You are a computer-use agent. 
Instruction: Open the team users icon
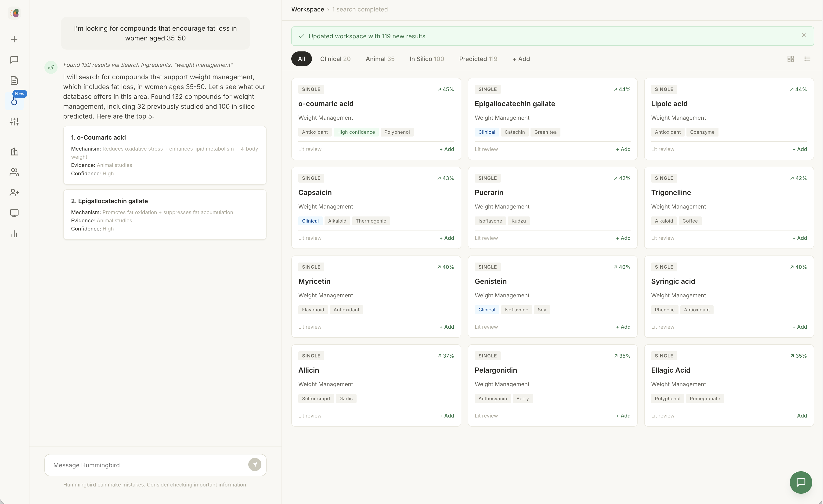coord(14,172)
